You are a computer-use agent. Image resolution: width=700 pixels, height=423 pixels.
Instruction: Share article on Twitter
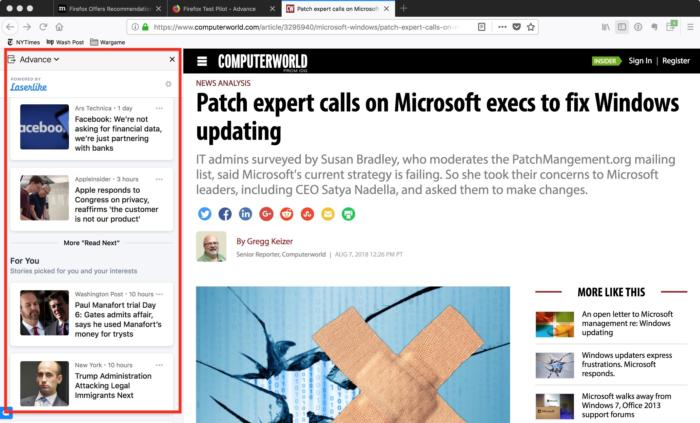point(204,214)
